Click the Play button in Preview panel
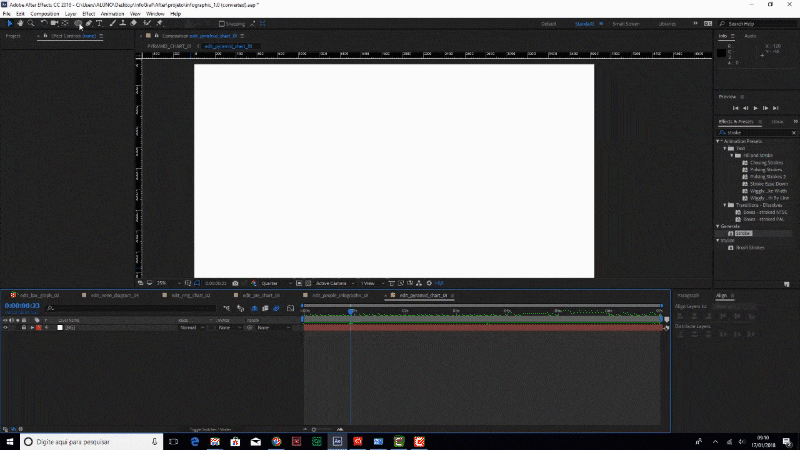Image resolution: width=800 pixels, height=450 pixels. 755,107
